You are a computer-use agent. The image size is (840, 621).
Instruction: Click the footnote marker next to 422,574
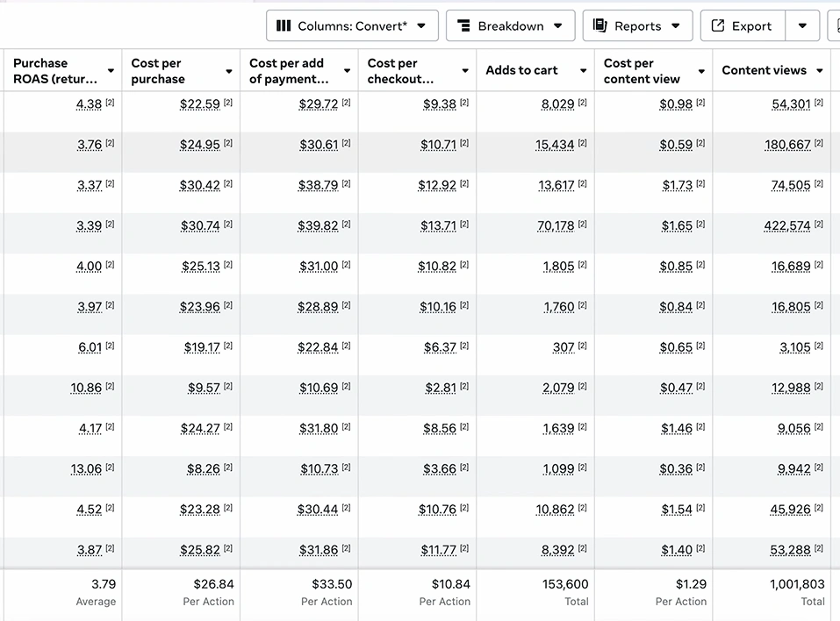click(819, 225)
